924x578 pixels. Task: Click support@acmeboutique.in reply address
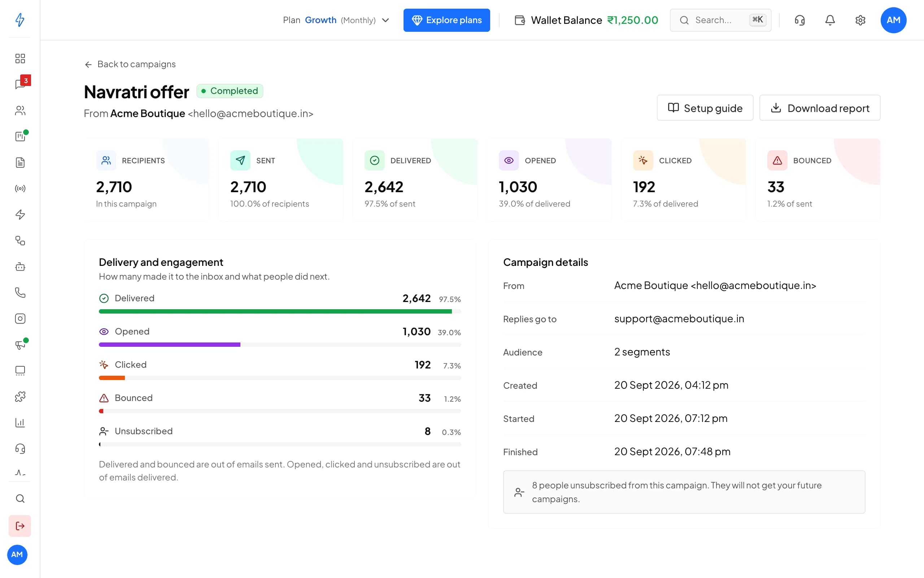point(679,318)
